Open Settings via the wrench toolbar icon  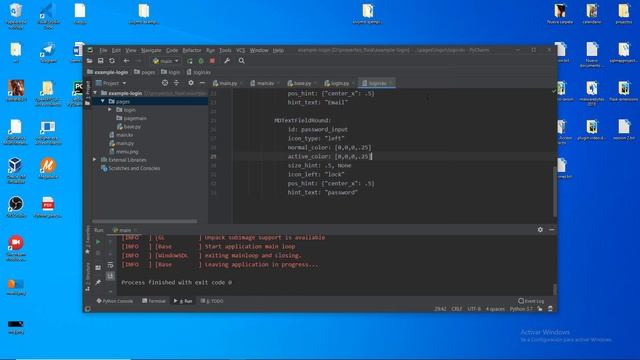pos(227,61)
